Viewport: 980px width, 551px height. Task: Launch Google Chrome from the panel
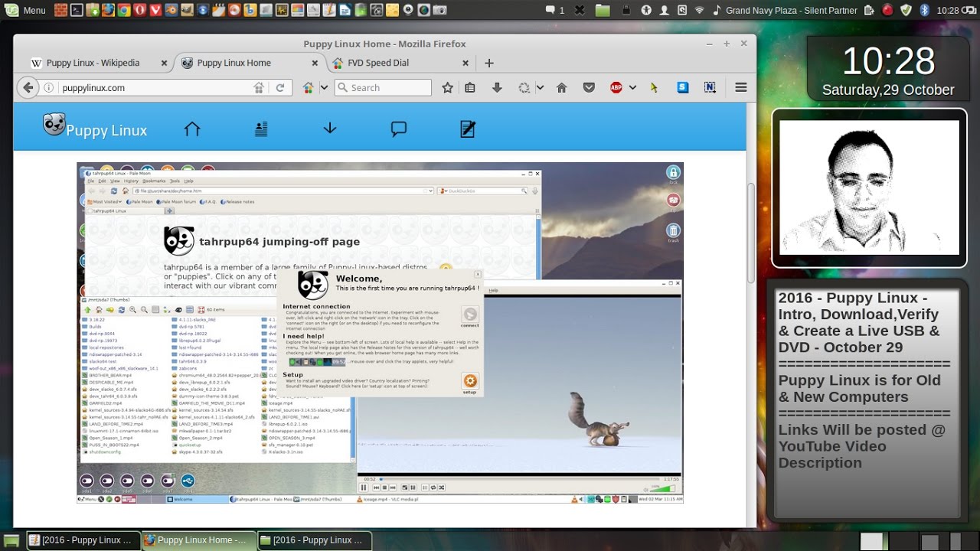[124, 10]
